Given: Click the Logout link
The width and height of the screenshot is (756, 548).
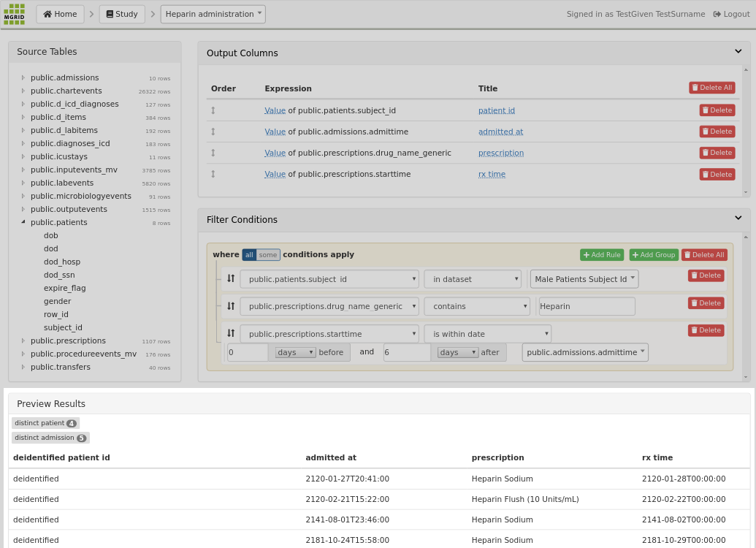Looking at the screenshot, I should click(x=731, y=14).
